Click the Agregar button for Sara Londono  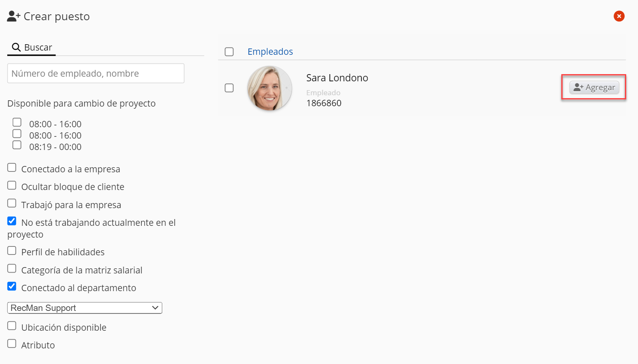[x=594, y=87]
